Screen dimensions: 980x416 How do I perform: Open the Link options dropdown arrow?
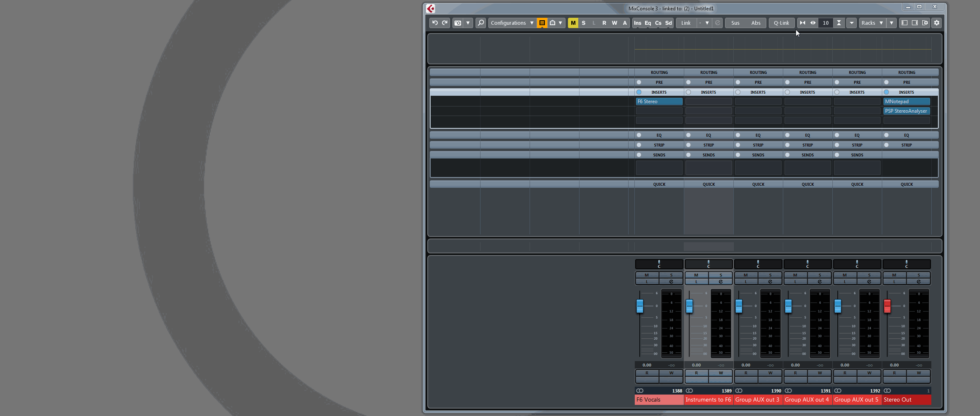(x=707, y=23)
